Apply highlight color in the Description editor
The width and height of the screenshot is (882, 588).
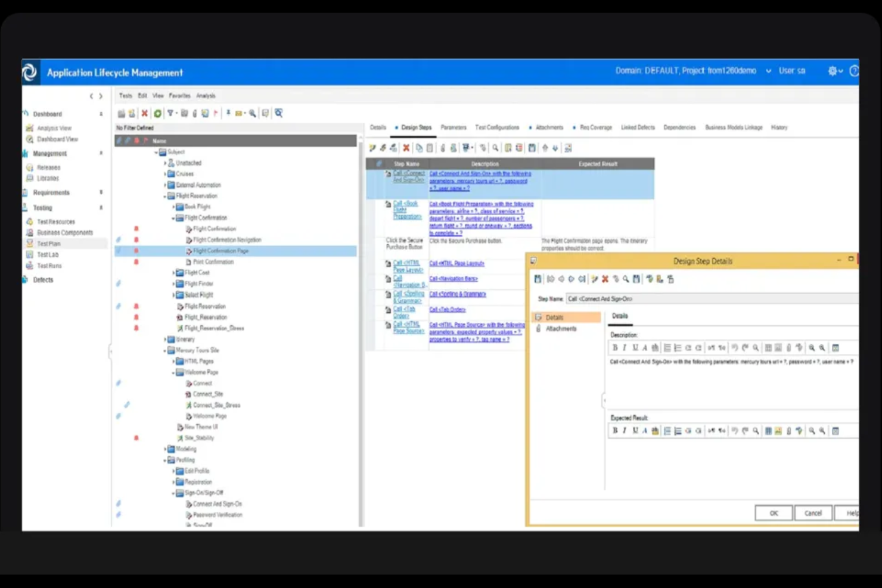655,347
